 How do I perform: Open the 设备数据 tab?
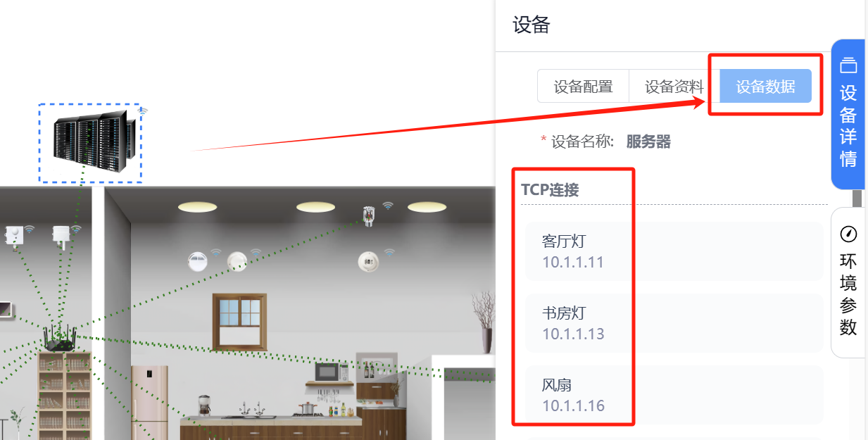tap(766, 87)
